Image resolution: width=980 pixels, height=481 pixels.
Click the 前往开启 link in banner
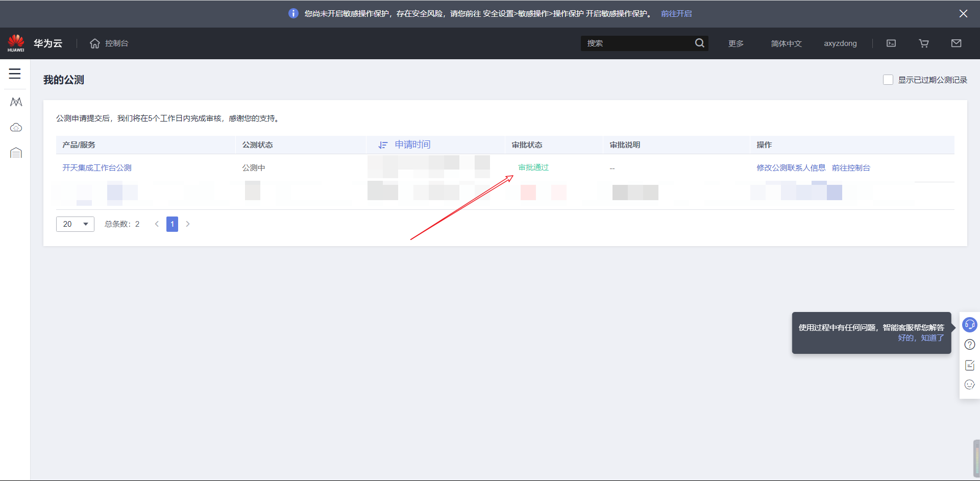[x=676, y=14]
